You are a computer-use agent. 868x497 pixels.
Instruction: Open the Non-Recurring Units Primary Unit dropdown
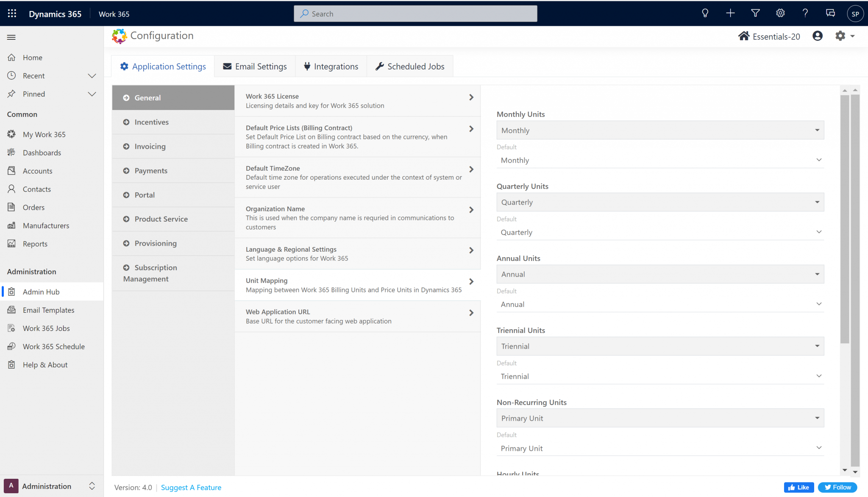[x=660, y=418]
